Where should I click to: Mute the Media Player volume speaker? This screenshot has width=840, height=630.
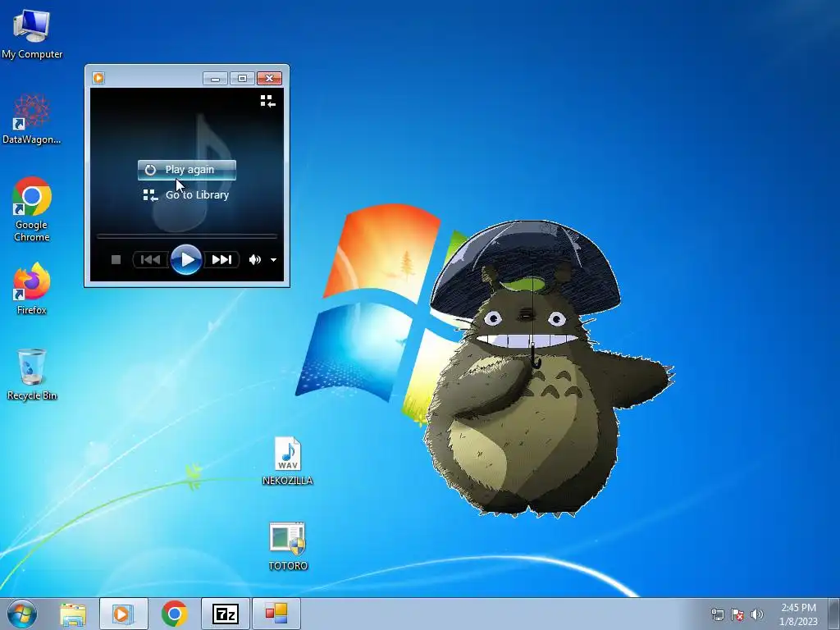254,260
